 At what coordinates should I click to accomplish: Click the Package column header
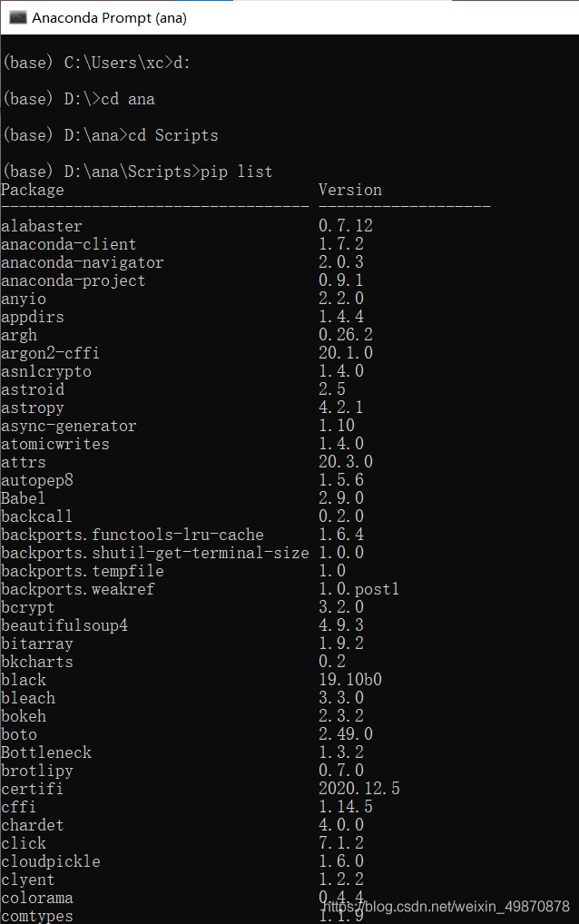33,190
